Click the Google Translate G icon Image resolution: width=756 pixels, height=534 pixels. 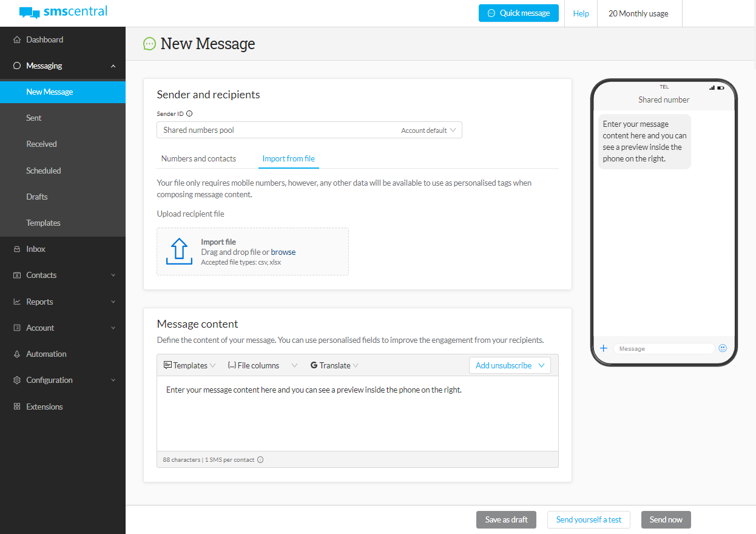[314, 365]
